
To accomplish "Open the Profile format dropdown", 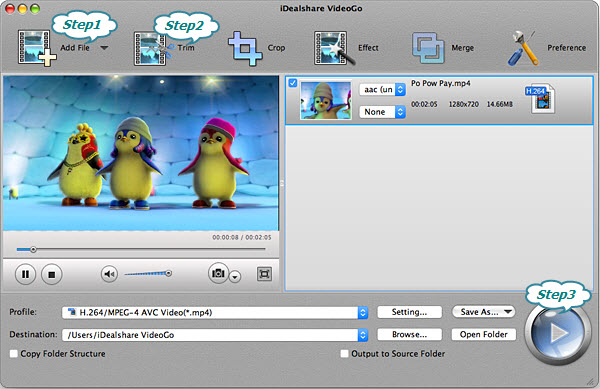I will [215, 313].
